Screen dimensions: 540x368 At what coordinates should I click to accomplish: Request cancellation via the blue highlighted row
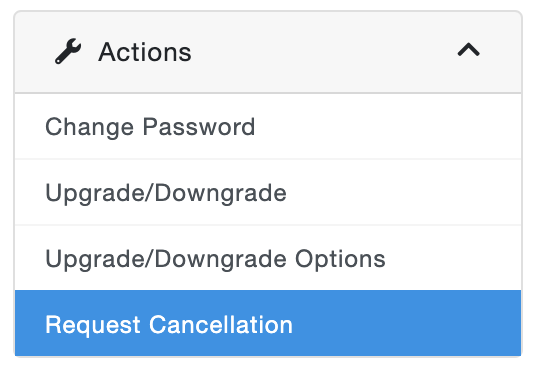coord(268,323)
